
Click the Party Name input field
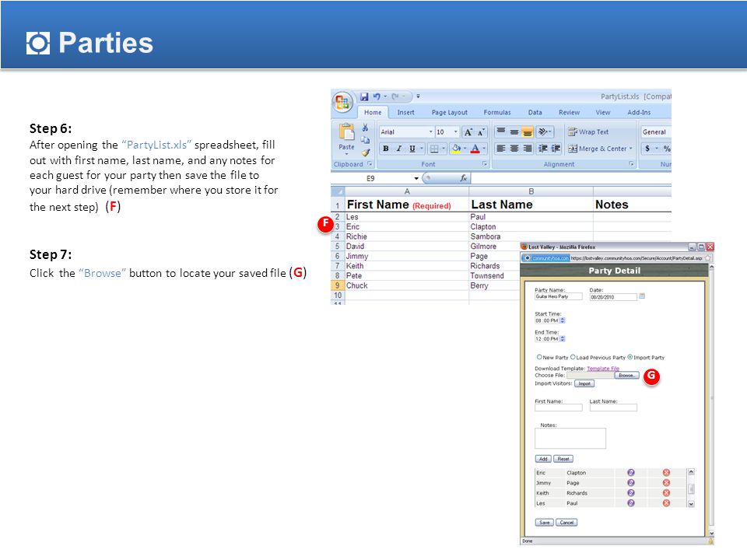point(559,296)
